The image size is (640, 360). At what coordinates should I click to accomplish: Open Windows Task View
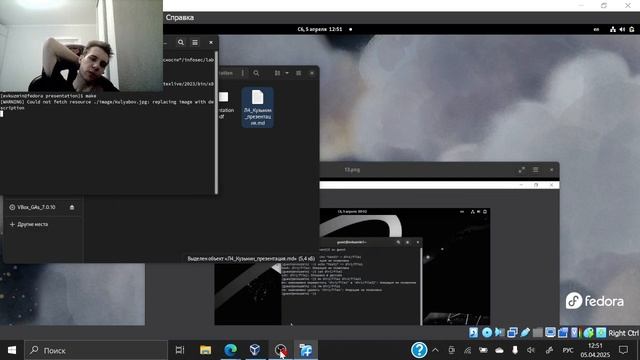point(180,350)
